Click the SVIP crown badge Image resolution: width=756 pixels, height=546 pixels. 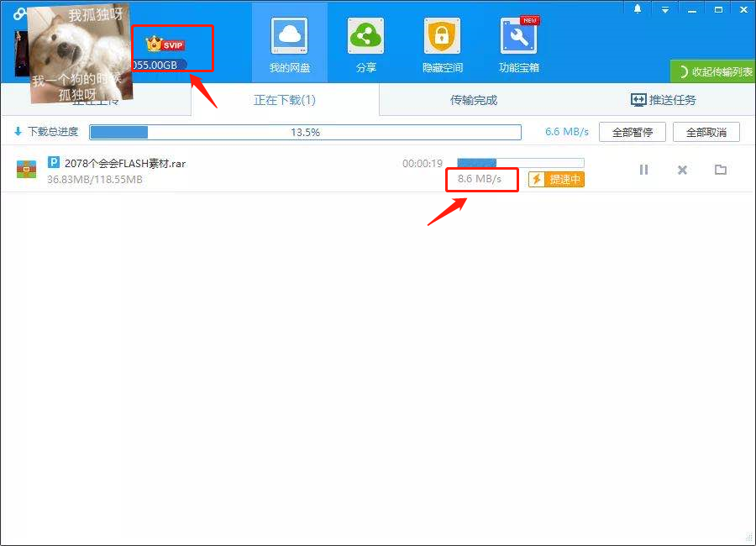[165, 45]
